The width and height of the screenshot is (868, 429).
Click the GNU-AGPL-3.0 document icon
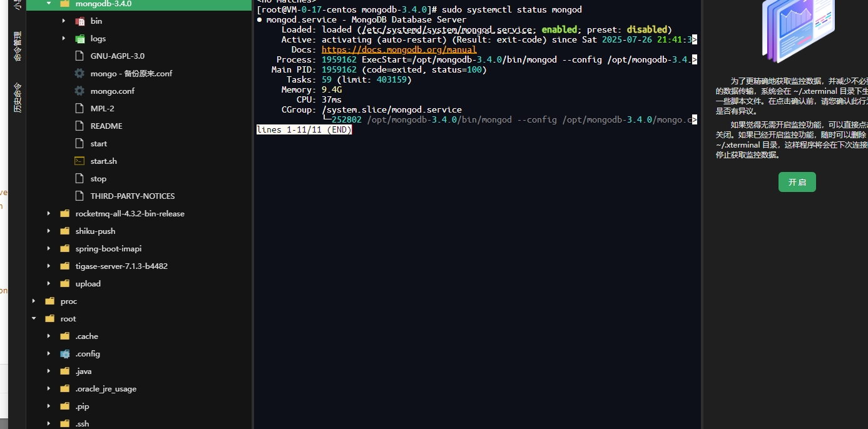(79, 56)
